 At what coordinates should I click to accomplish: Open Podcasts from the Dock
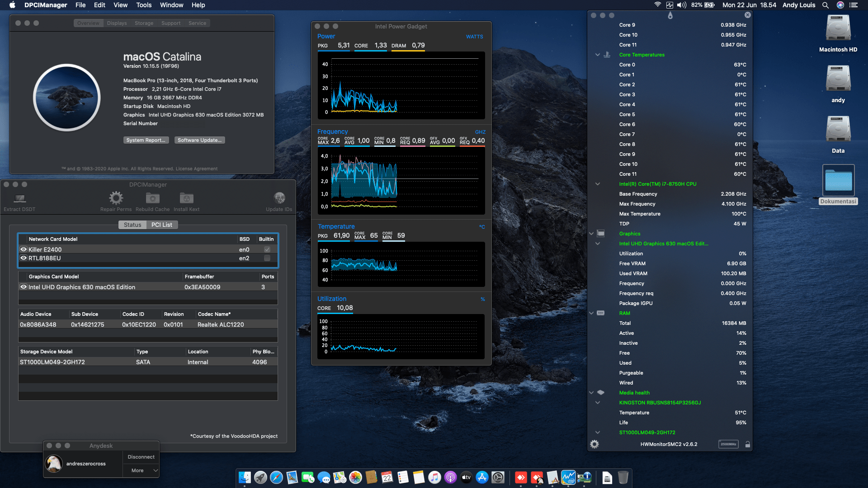pos(450,477)
